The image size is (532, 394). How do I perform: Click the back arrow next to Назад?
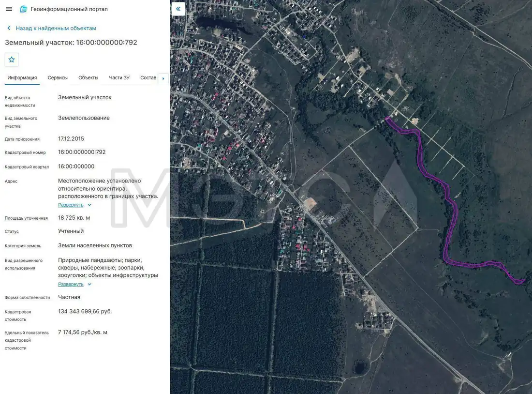[9, 28]
